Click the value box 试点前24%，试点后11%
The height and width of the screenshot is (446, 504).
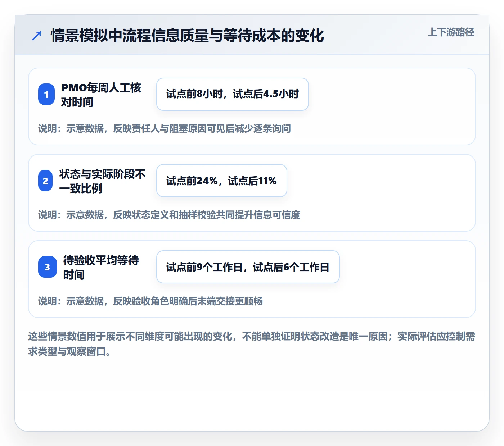(x=222, y=181)
